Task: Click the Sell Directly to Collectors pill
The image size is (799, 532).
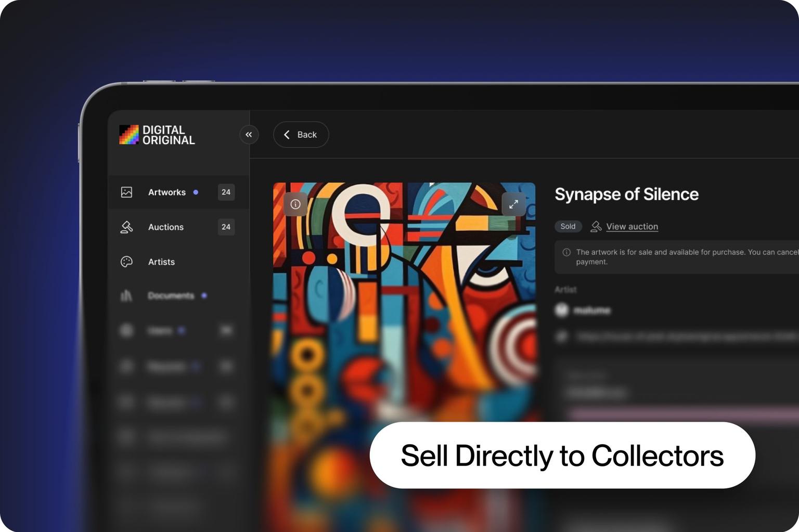Action: [562, 456]
